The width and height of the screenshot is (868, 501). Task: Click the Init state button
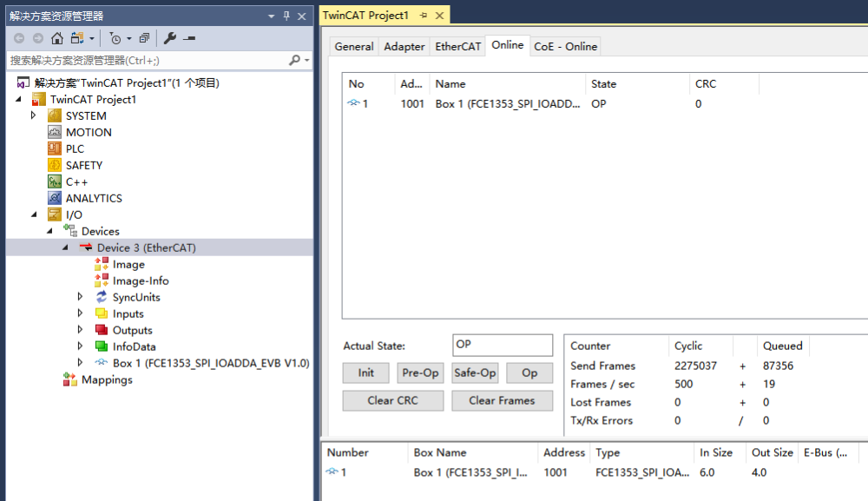[x=366, y=372]
